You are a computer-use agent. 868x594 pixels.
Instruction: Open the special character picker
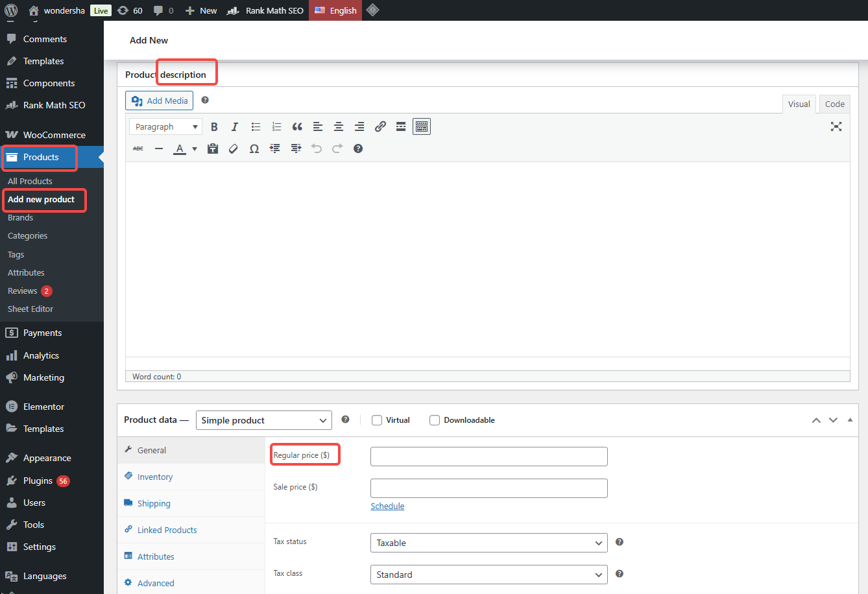click(x=254, y=148)
